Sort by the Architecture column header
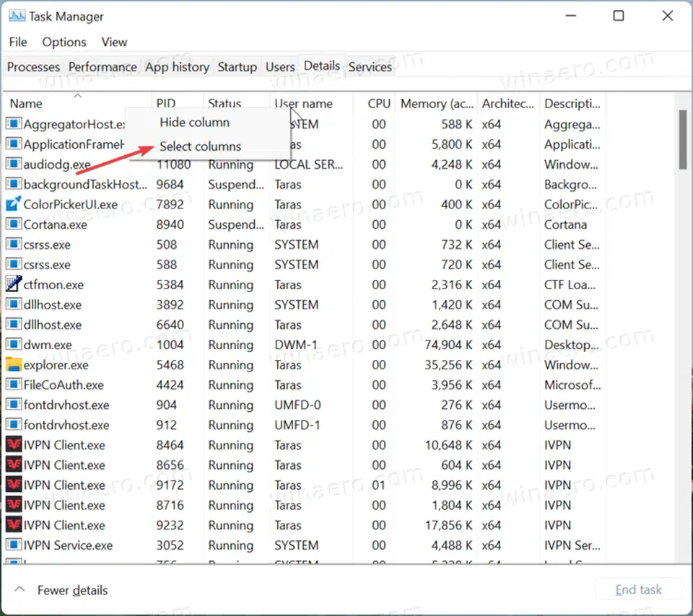Screen dimensions: 693x616 (508, 103)
